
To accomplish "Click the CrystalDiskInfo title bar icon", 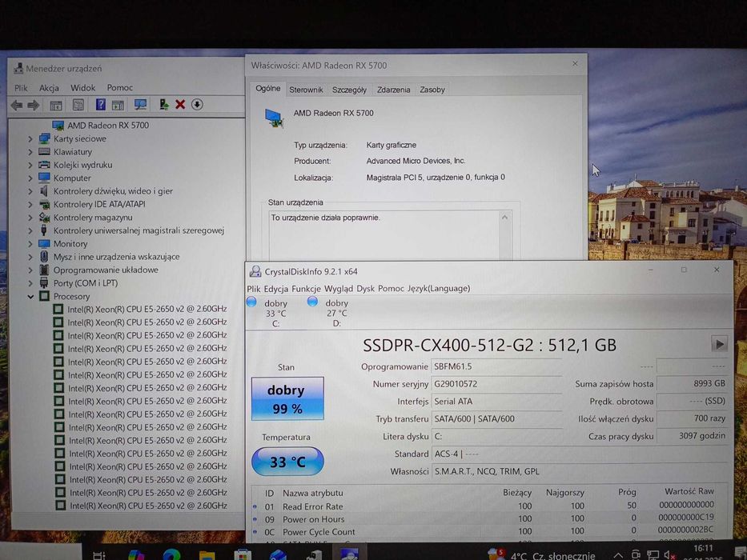I will pos(255,271).
